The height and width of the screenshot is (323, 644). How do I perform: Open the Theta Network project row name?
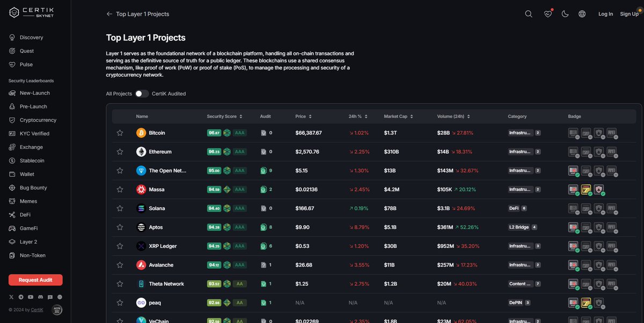click(x=166, y=284)
